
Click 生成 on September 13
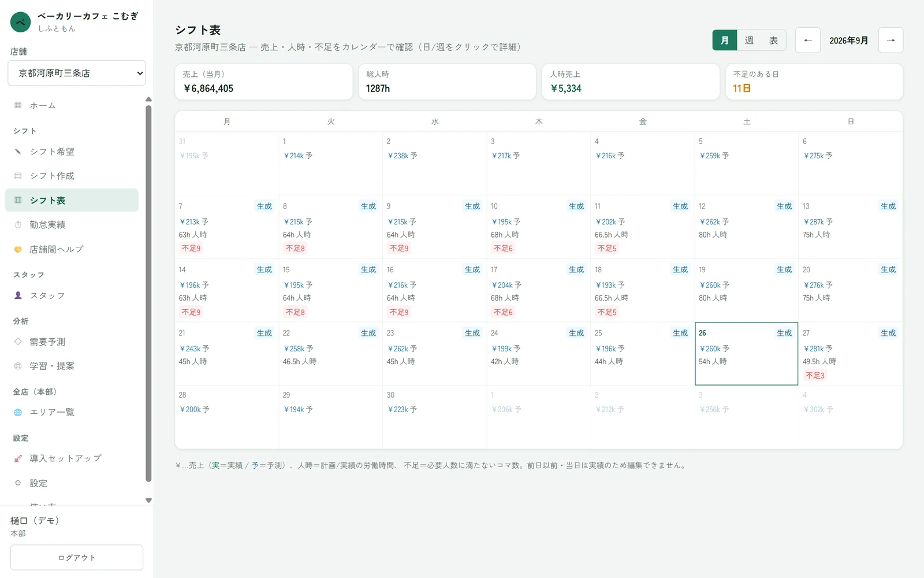888,206
